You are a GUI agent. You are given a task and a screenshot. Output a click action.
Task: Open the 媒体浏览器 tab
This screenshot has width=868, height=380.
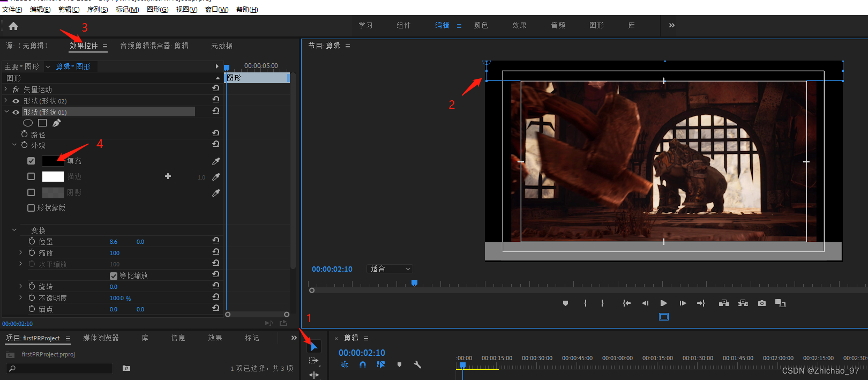tap(101, 338)
